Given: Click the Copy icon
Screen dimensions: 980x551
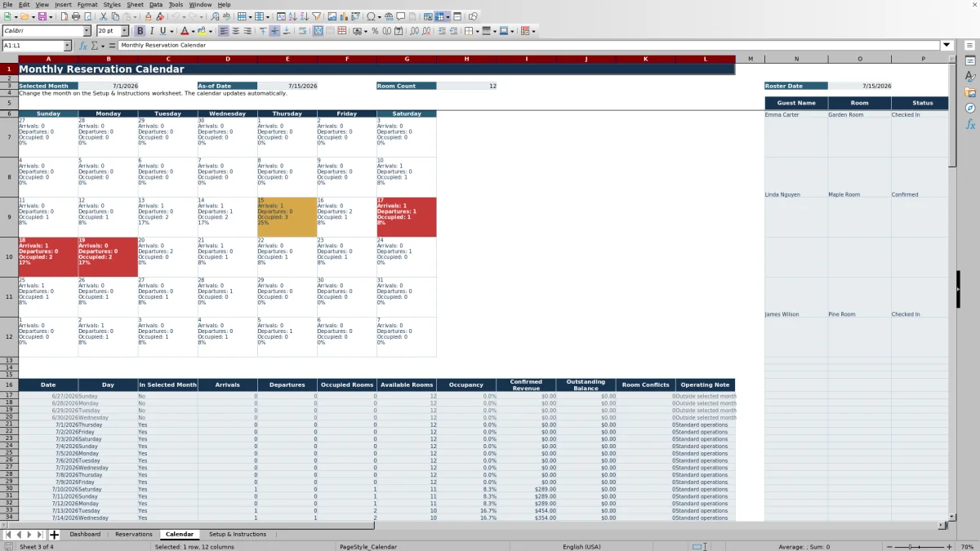Looking at the screenshot, I should pyautogui.click(x=116, y=16).
